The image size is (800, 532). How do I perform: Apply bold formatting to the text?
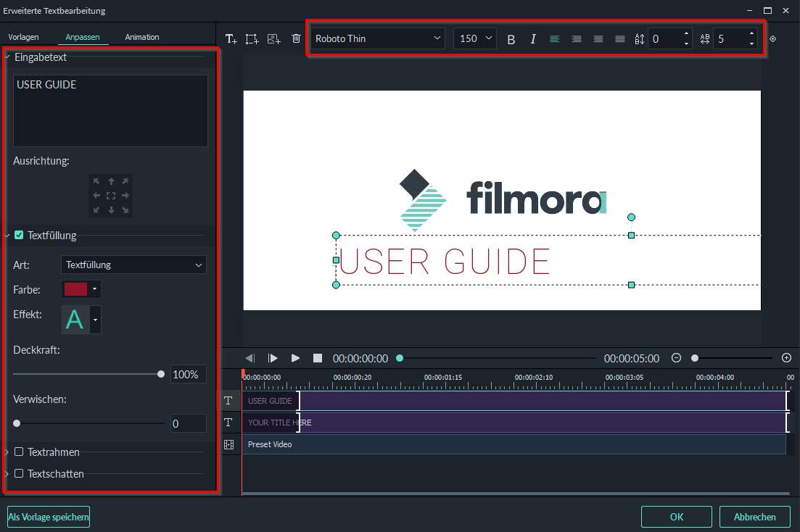click(x=511, y=39)
